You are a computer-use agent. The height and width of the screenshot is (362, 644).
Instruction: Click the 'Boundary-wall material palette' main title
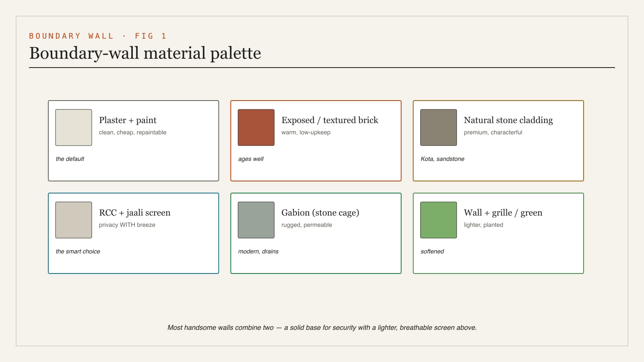pos(145,53)
